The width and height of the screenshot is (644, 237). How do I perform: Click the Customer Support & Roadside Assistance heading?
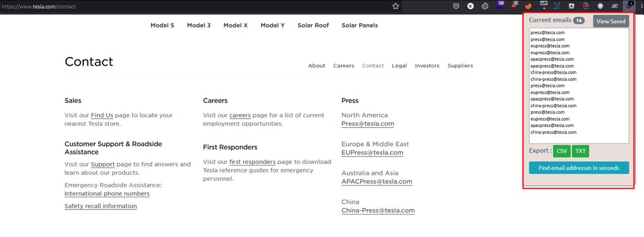click(x=113, y=148)
